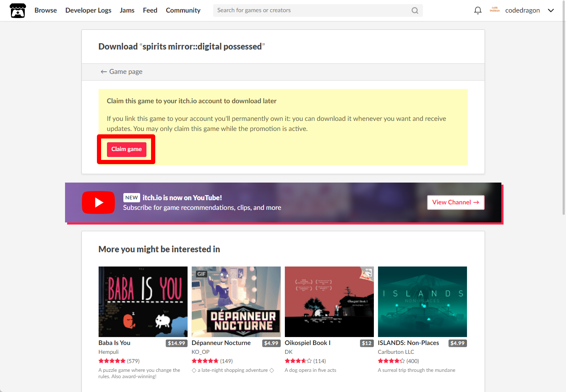Click the 'itch.io is now on YouTube!' headline
The height and width of the screenshot is (392, 566).
[x=182, y=198]
